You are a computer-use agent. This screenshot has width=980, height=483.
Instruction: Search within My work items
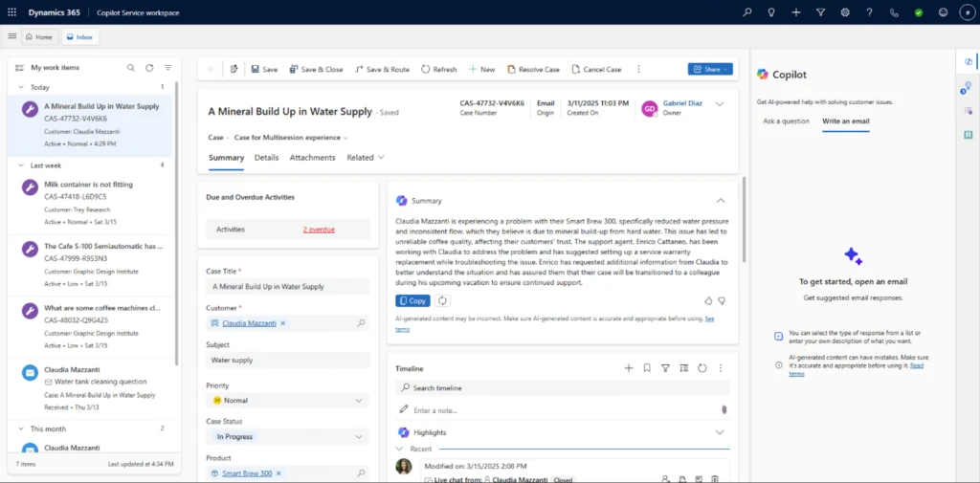click(x=131, y=68)
